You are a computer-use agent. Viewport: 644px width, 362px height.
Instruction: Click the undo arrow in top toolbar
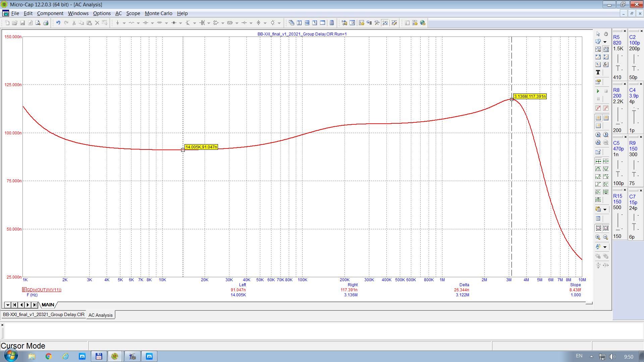click(58, 23)
